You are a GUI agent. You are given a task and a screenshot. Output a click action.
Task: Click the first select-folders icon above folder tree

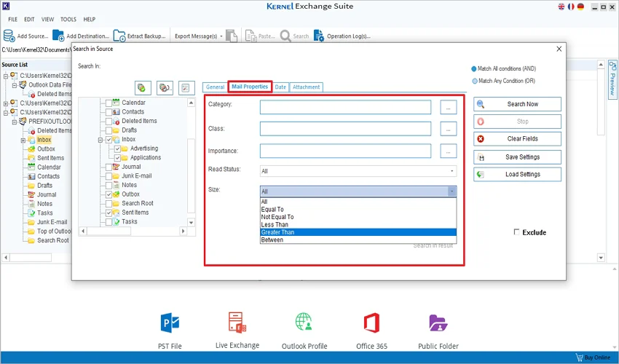pos(143,87)
